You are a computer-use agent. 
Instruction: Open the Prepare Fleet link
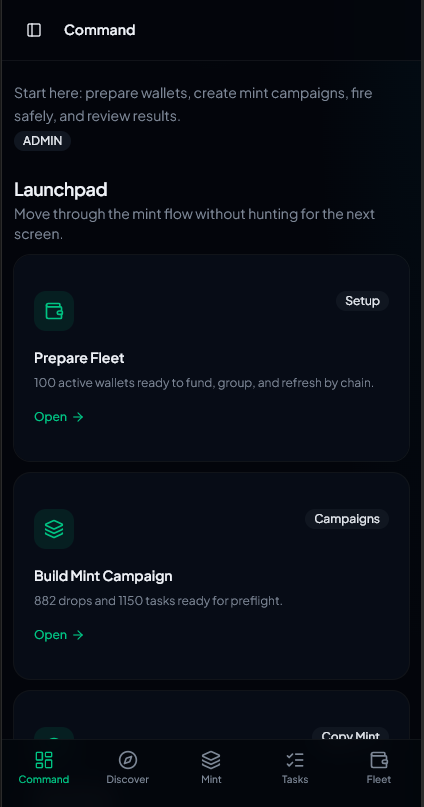[x=59, y=417]
